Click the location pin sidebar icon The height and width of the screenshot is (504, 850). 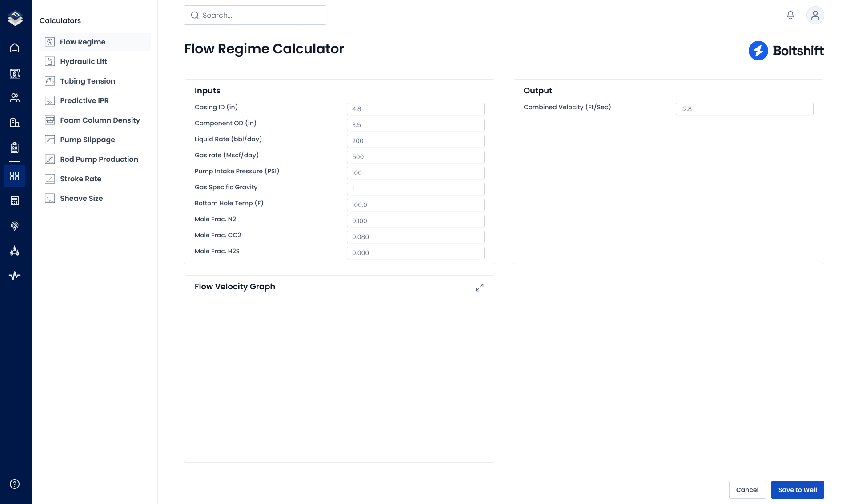coord(15,226)
